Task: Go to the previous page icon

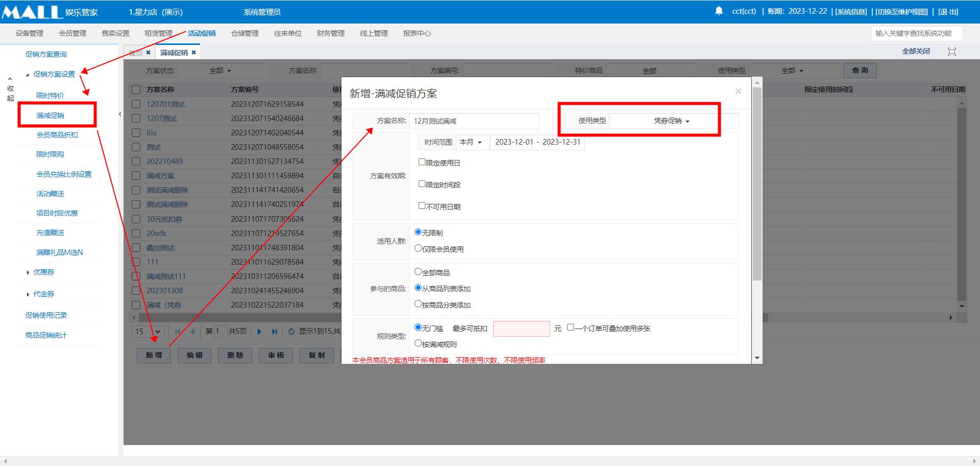Action: coord(192,332)
